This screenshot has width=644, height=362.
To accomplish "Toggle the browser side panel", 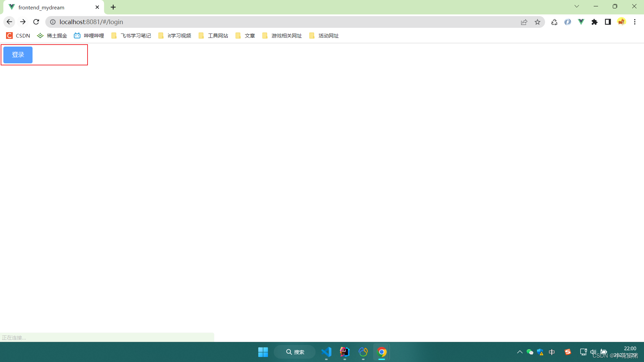I will tap(608, 22).
